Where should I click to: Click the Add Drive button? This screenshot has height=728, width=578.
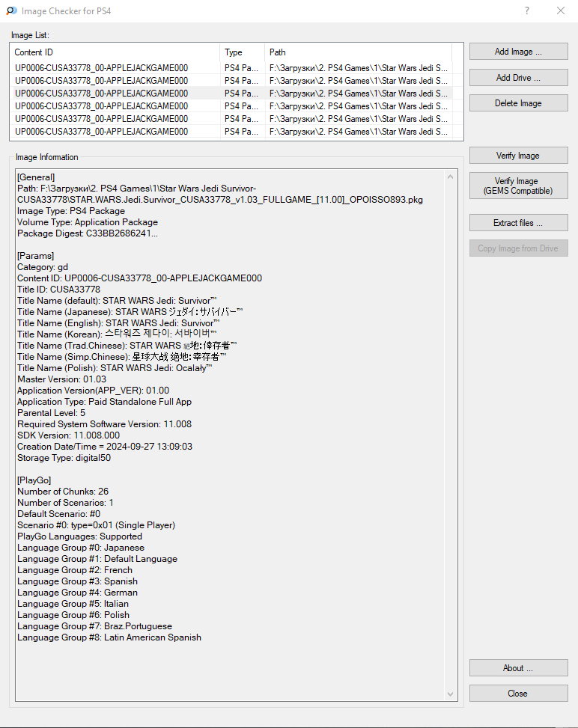519,78
